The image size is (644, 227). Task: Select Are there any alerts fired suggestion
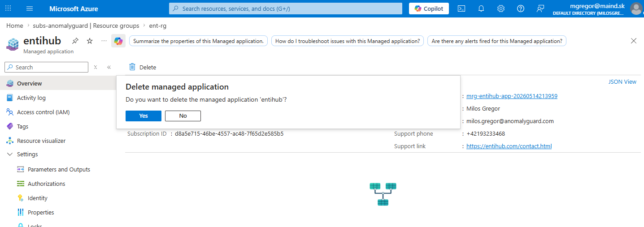(497, 41)
